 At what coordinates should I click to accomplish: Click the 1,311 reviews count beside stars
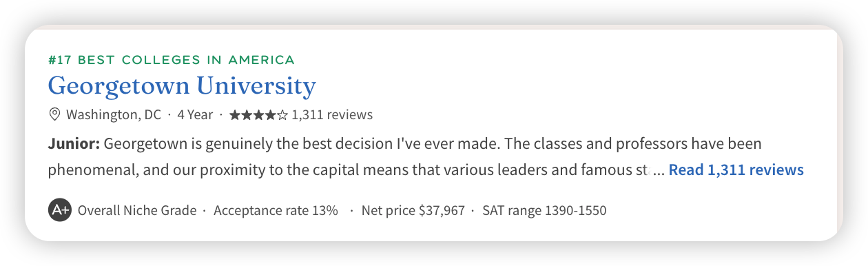(x=332, y=114)
